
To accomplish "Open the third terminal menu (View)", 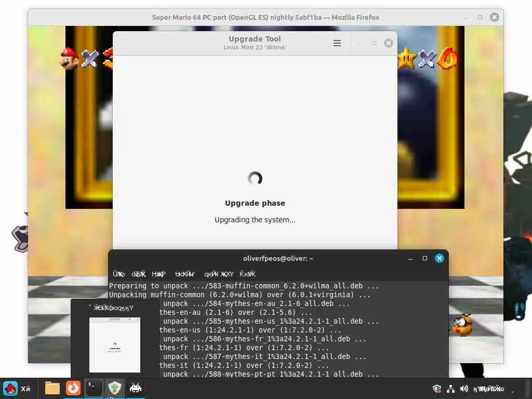I will click(x=159, y=274).
